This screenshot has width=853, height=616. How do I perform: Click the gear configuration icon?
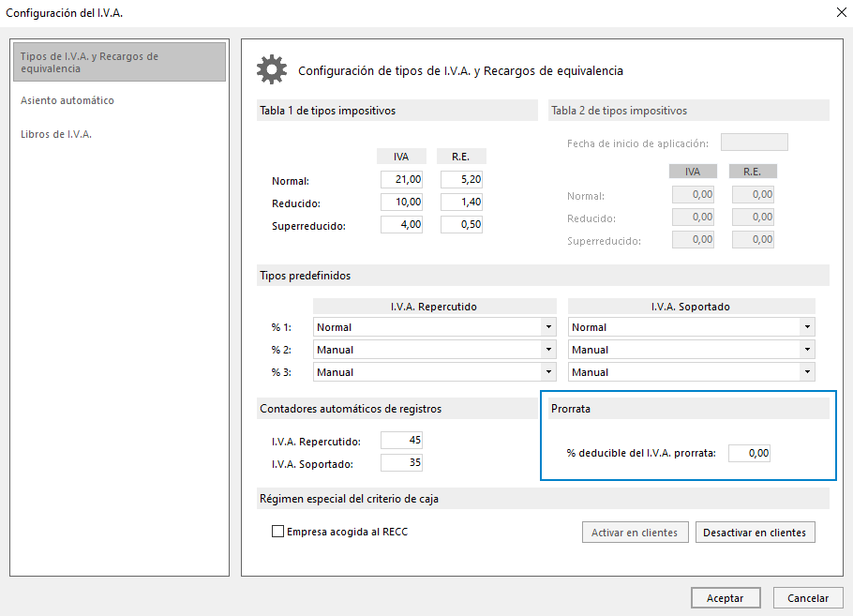tap(272, 69)
